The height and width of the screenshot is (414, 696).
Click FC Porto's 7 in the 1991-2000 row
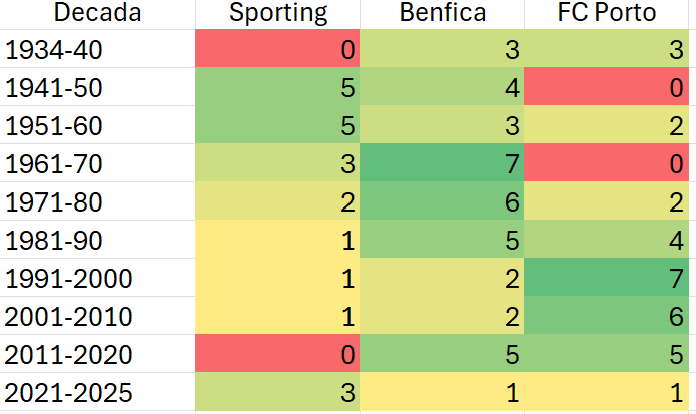(610, 279)
